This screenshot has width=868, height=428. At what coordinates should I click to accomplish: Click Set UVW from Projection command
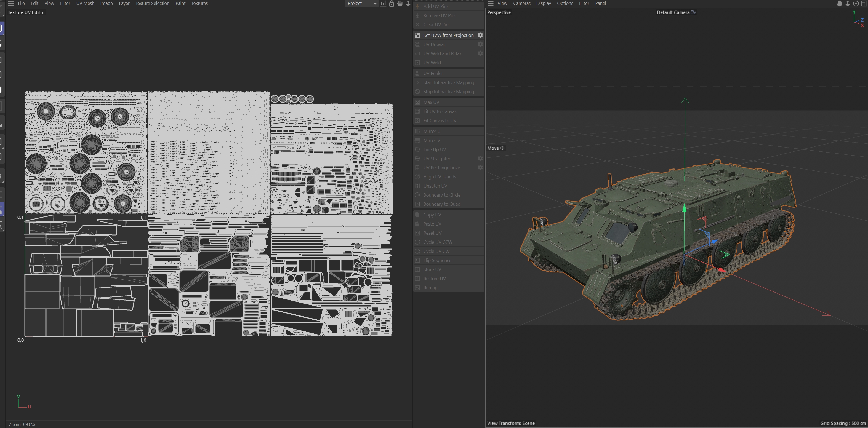448,35
